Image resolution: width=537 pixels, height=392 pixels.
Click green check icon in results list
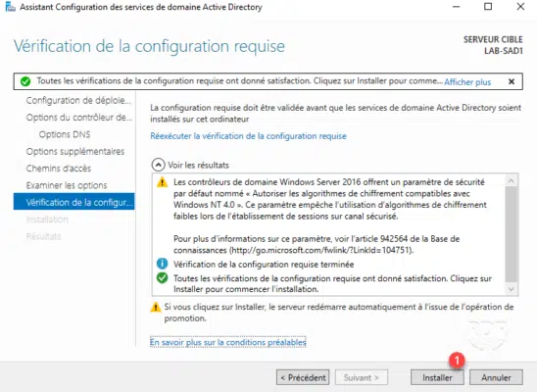(x=162, y=278)
